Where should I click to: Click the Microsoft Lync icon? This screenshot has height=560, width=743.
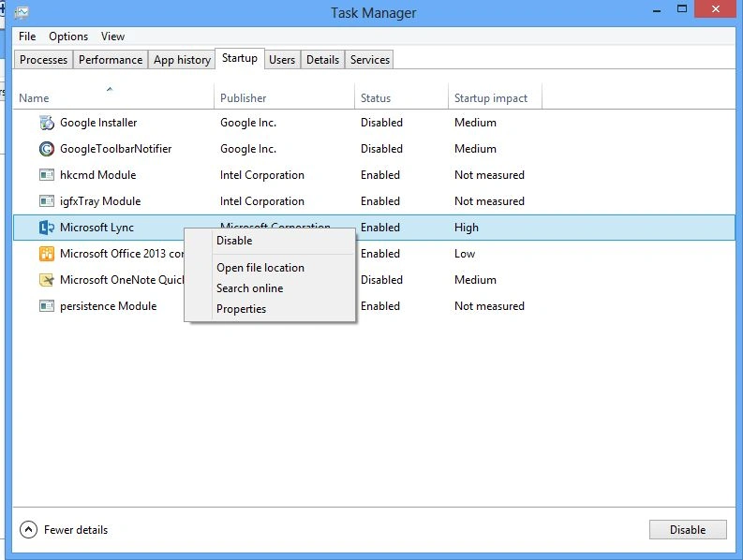(47, 228)
